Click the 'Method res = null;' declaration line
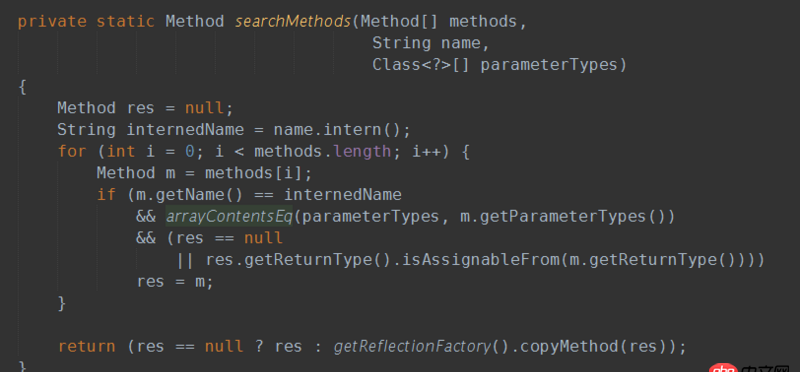This screenshot has width=800, height=372. click(x=145, y=108)
